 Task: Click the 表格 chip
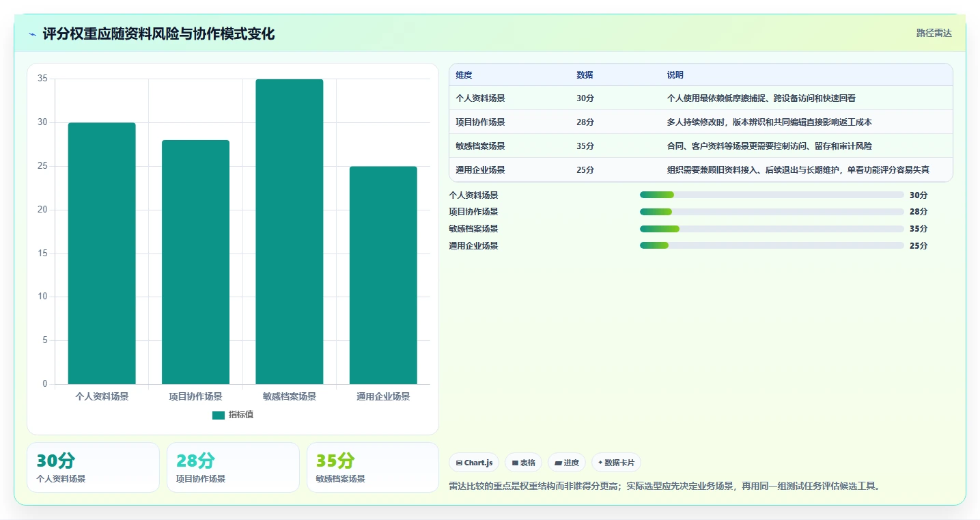coord(523,463)
